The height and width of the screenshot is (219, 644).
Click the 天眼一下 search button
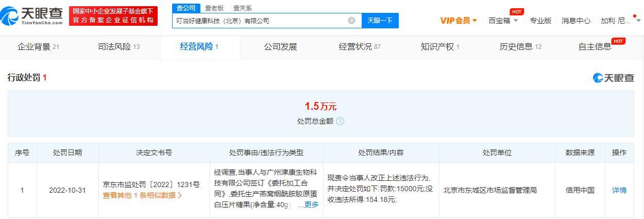coord(380,21)
